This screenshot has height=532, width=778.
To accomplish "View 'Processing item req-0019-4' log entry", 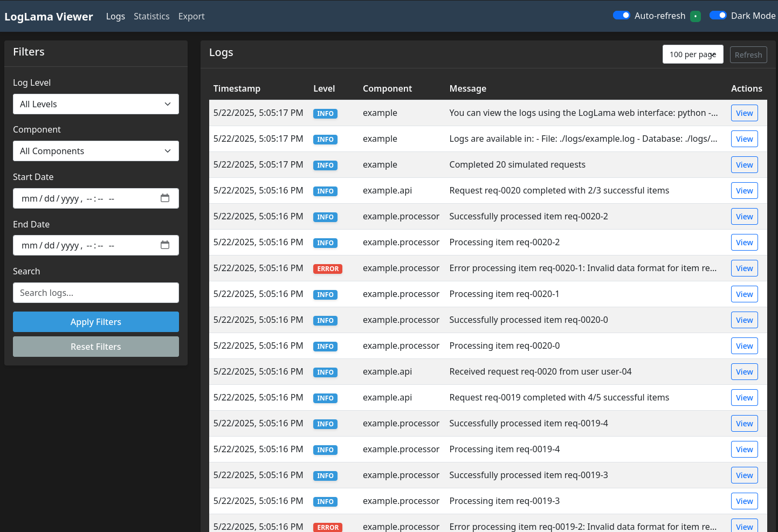I will pos(745,450).
